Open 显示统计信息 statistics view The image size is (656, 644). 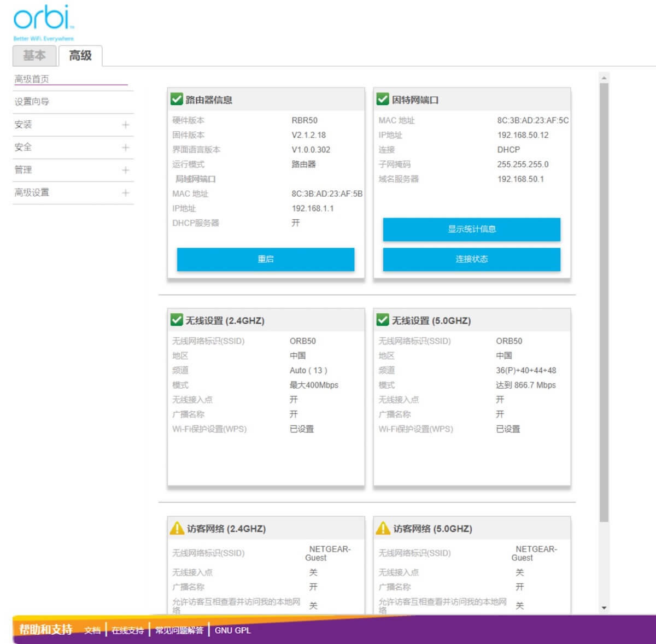click(471, 230)
